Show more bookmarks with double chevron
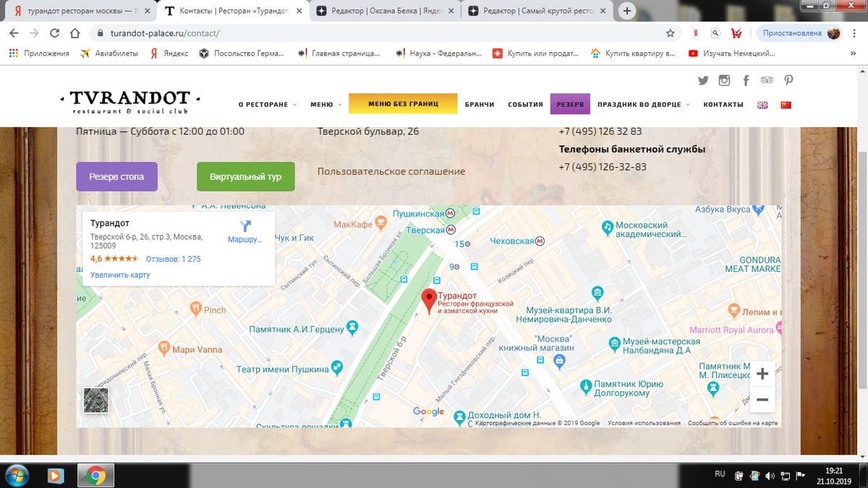Viewport: 868px width, 488px height. point(854,53)
